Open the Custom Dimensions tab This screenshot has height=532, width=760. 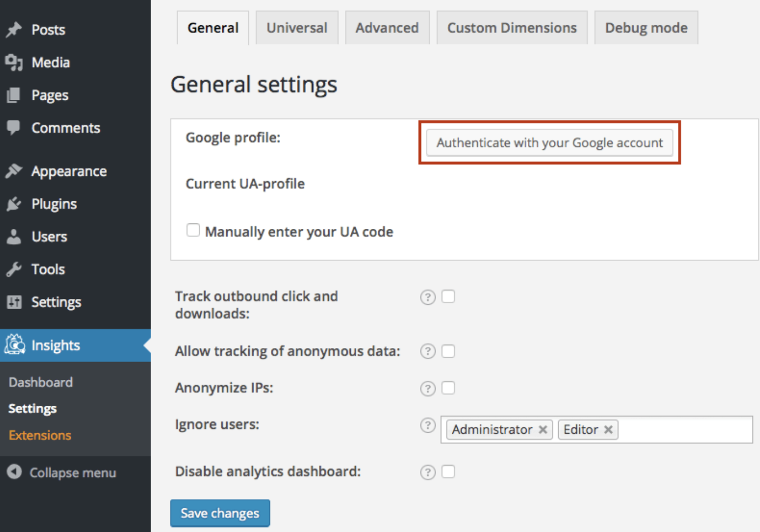coord(512,28)
